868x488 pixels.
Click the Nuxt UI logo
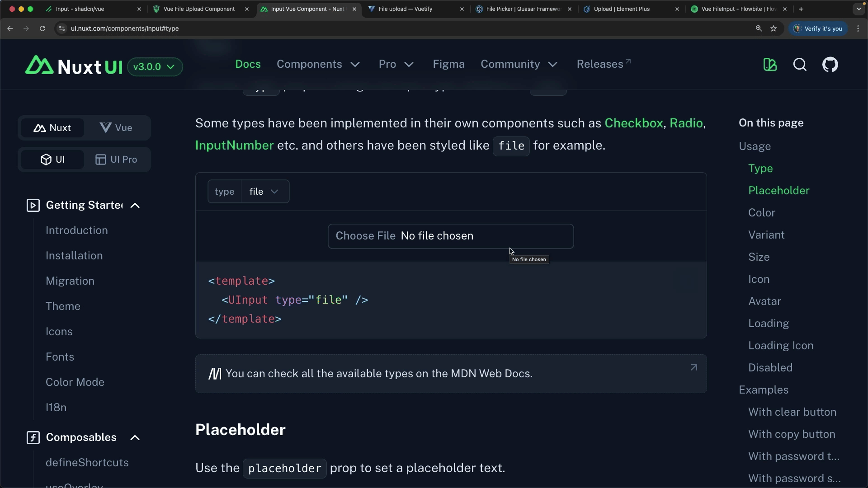point(74,66)
